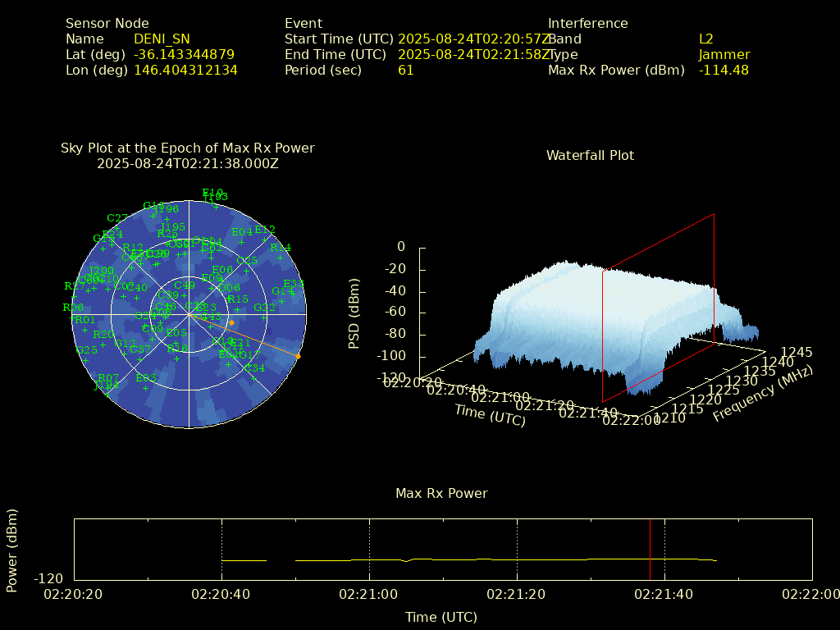This screenshot has height=630, width=840.
Task: Click the R14 satellite marker
Action: (281, 257)
